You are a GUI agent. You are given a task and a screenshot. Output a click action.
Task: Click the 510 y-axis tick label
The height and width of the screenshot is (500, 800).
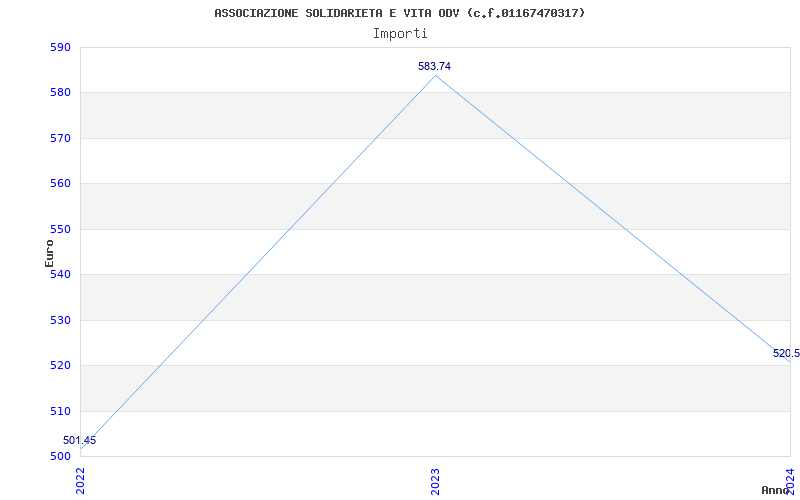(60, 411)
